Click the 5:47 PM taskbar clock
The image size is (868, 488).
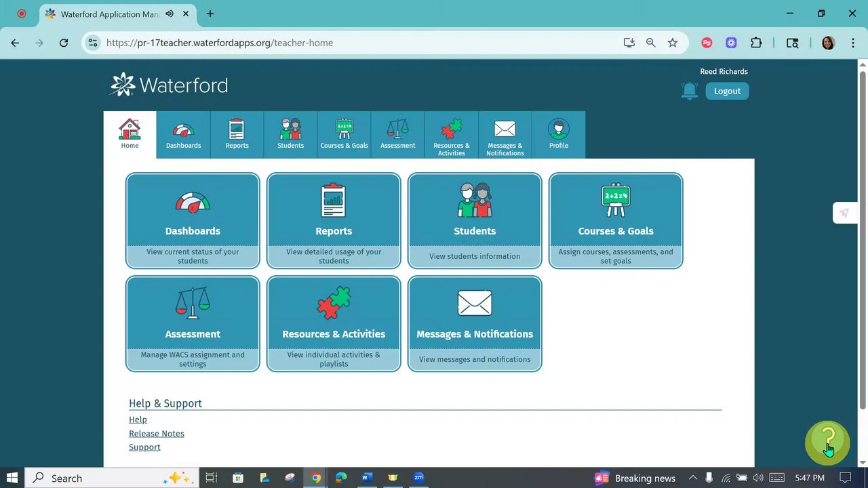[810, 478]
